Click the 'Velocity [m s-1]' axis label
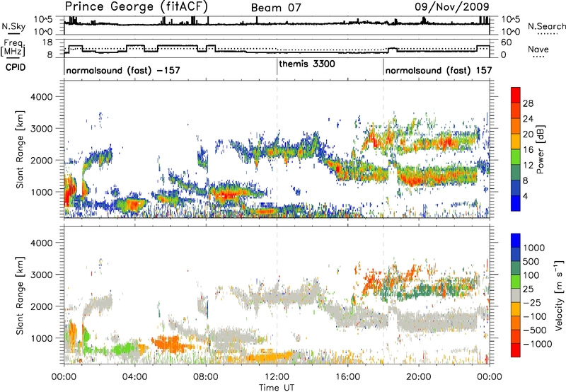Viewport: 566px width, 392px height. pyautogui.click(x=559, y=295)
